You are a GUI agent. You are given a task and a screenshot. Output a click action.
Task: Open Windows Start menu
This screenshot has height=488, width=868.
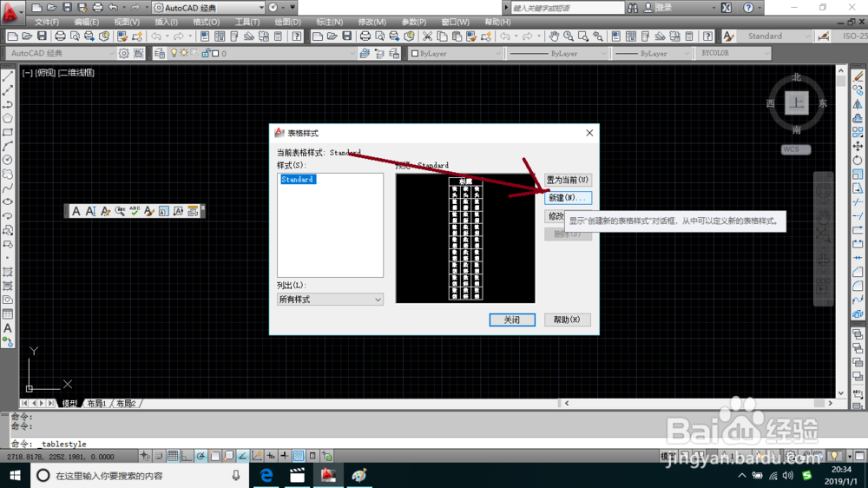click(15, 475)
